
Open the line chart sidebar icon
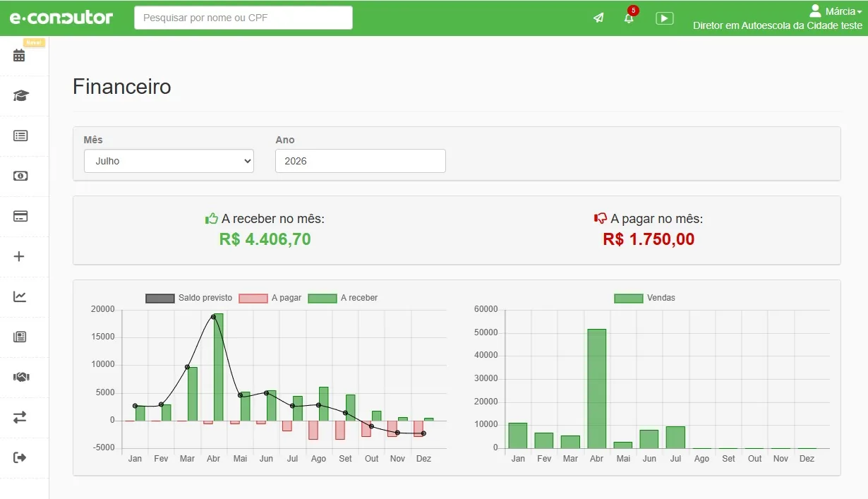coord(20,296)
